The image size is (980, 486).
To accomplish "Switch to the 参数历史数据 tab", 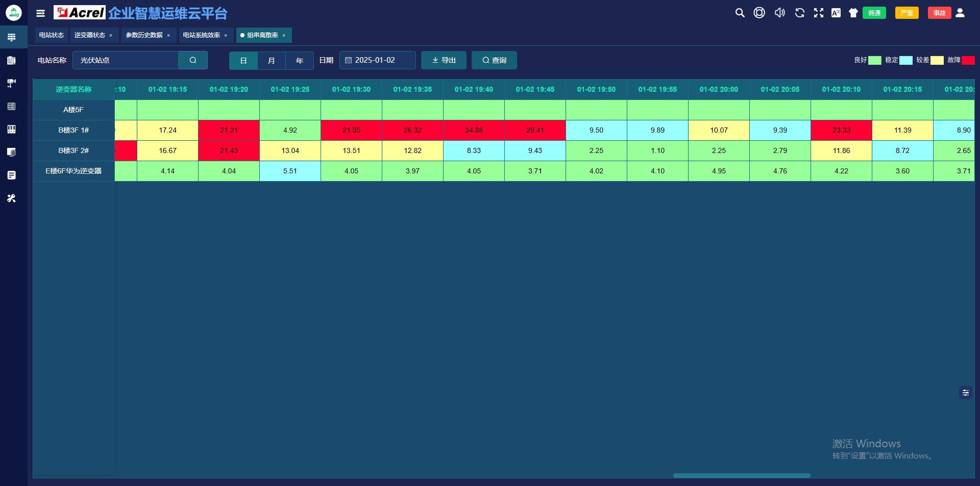I will (144, 35).
